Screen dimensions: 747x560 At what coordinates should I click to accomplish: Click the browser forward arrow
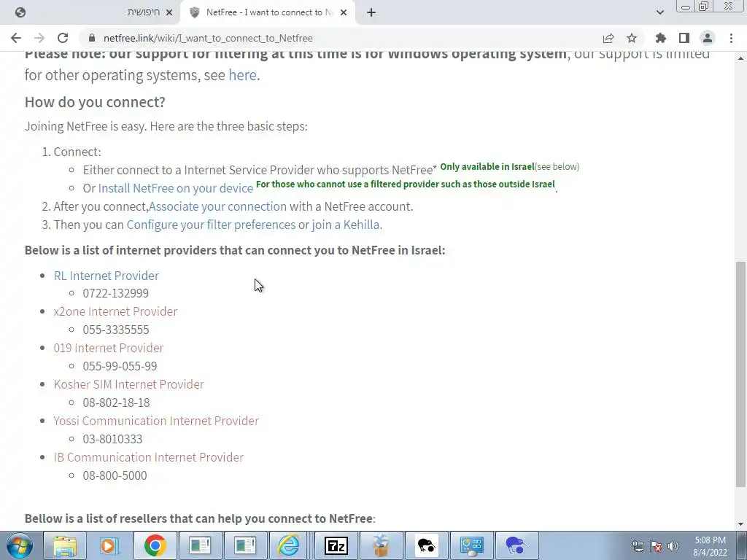coord(39,38)
